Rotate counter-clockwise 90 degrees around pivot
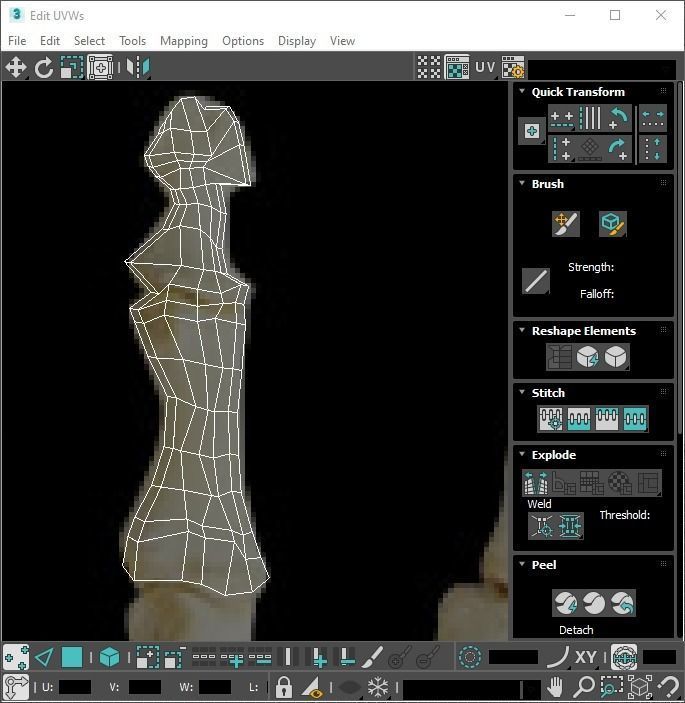This screenshot has width=685, height=703. tap(618, 118)
